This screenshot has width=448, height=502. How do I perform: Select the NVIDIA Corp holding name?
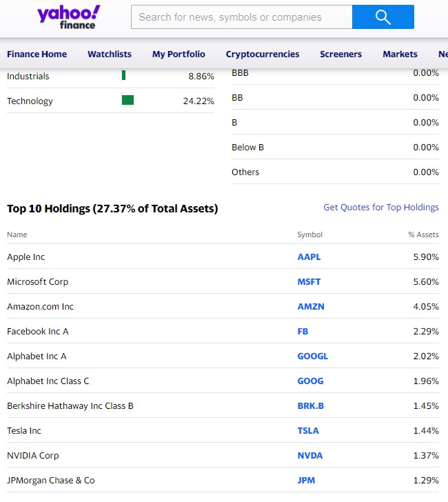(33, 456)
